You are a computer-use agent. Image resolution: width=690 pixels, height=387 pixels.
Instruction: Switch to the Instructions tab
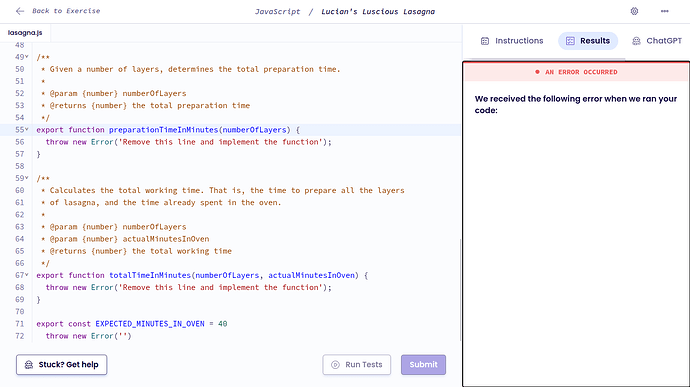click(512, 41)
